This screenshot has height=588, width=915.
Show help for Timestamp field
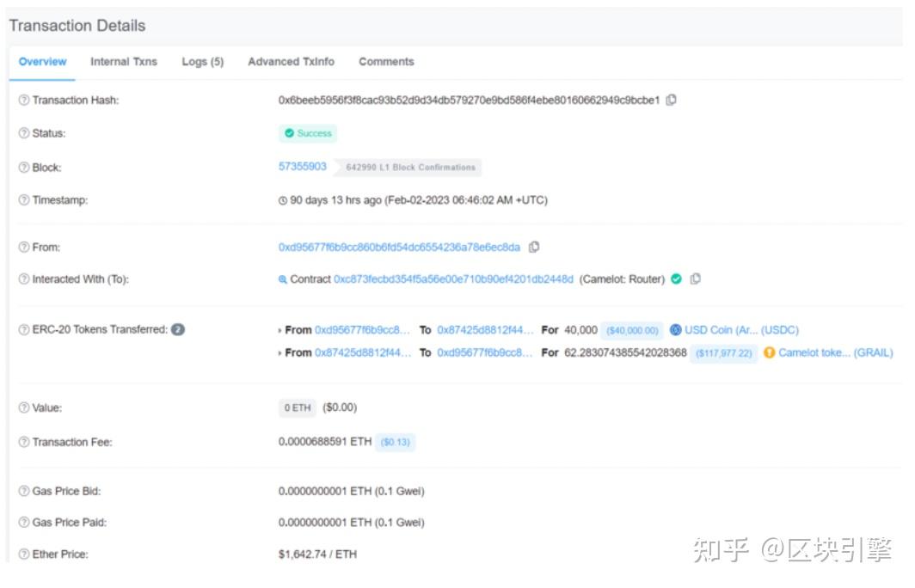[24, 200]
